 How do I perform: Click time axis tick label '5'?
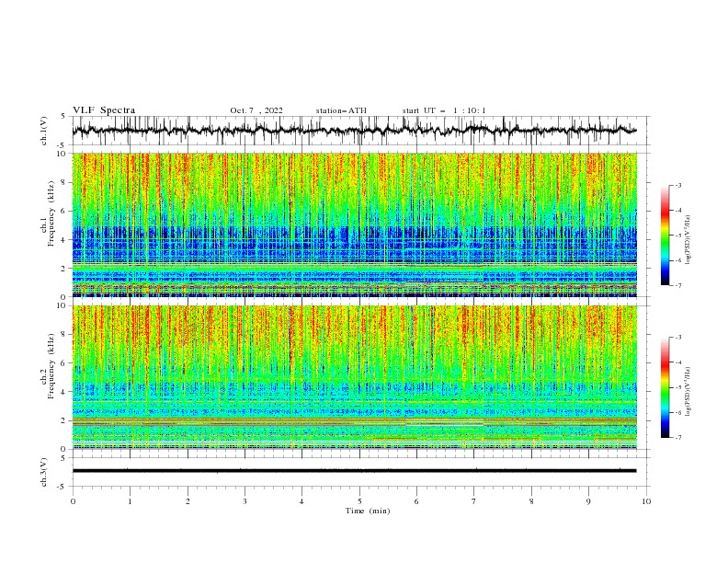(359, 501)
